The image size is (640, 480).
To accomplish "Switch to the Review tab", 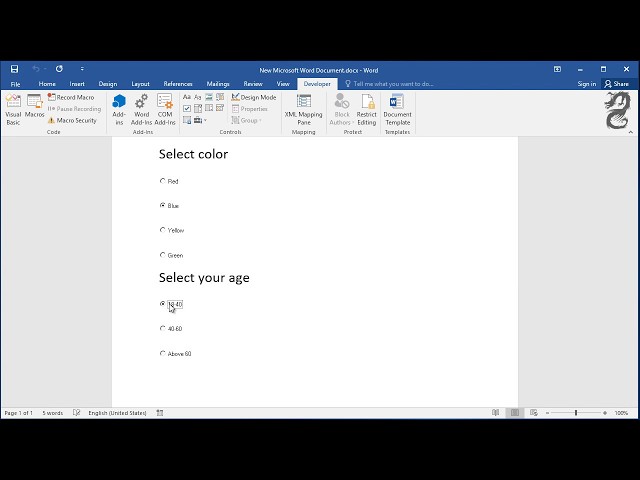I will click(x=253, y=84).
